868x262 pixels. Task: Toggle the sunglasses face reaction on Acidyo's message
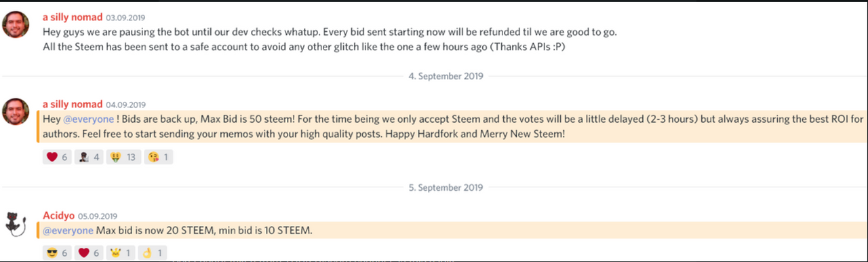tap(57, 252)
